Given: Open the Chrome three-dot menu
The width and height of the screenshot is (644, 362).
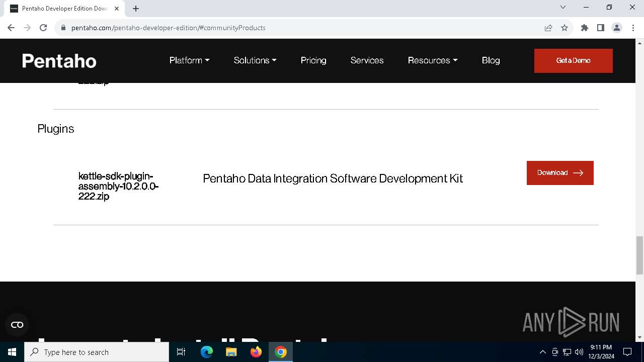Looking at the screenshot, I should (x=633, y=28).
